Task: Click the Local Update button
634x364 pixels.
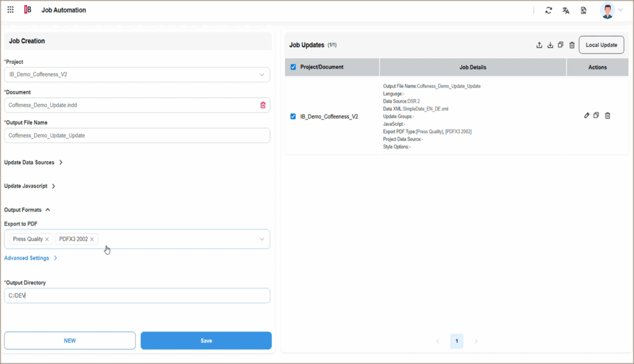Action: point(601,45)
